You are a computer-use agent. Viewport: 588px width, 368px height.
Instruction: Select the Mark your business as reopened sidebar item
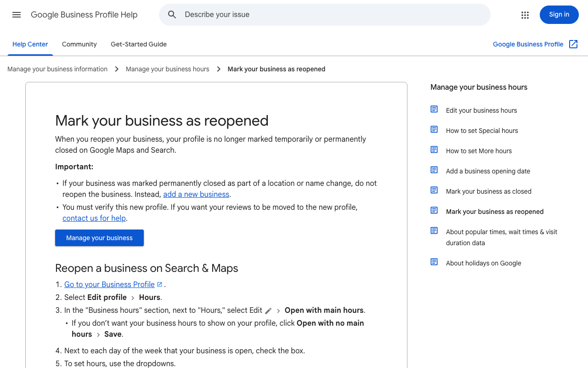click(495, 212)
